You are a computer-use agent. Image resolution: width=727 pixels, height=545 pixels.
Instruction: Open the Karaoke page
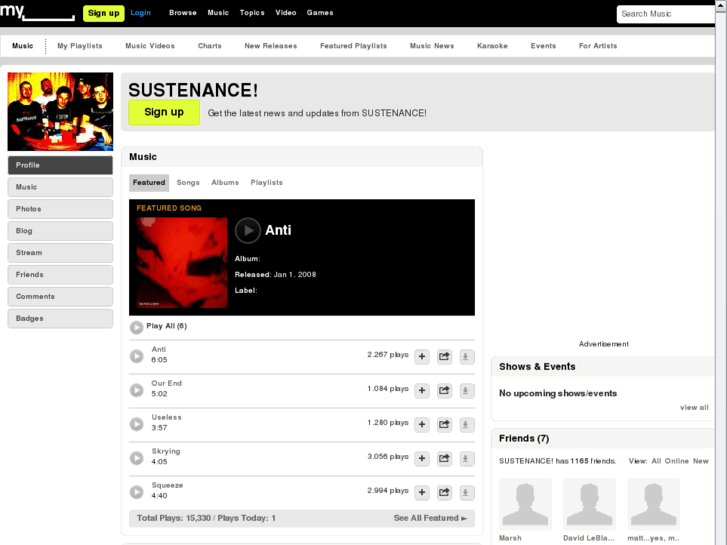point(492,46)
